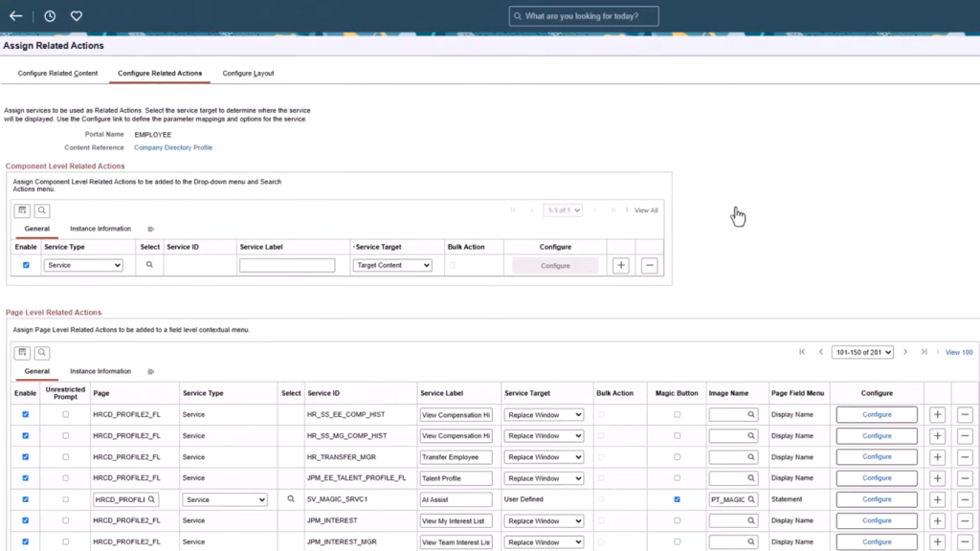Open favorites heart icon
This screenshot has width=980, height=551.
pos(77,16)
